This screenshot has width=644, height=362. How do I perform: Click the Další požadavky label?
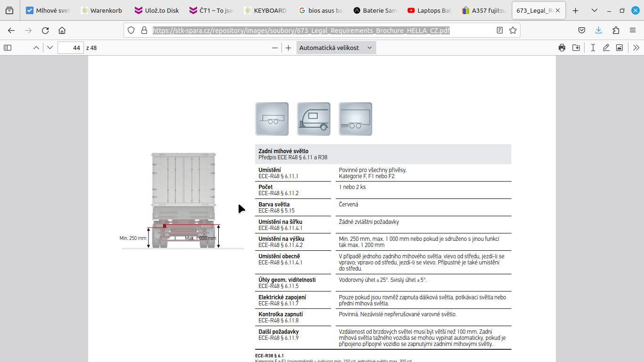(x=279, y=332)
